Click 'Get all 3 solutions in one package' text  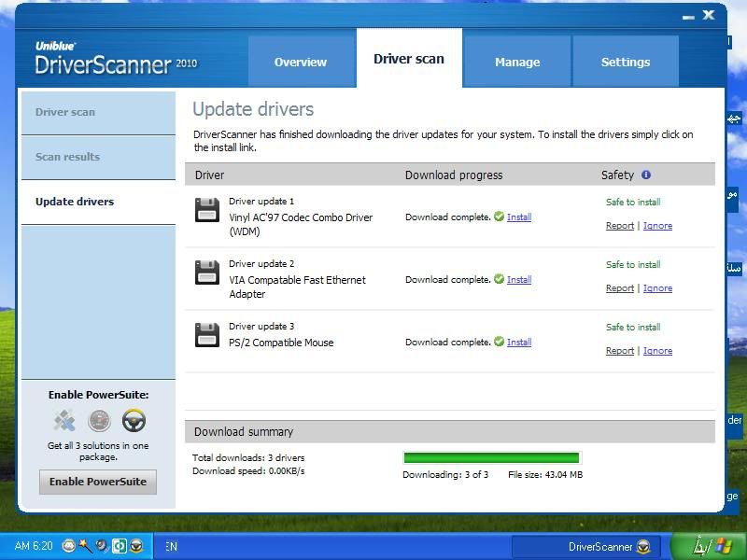point(98,452)
